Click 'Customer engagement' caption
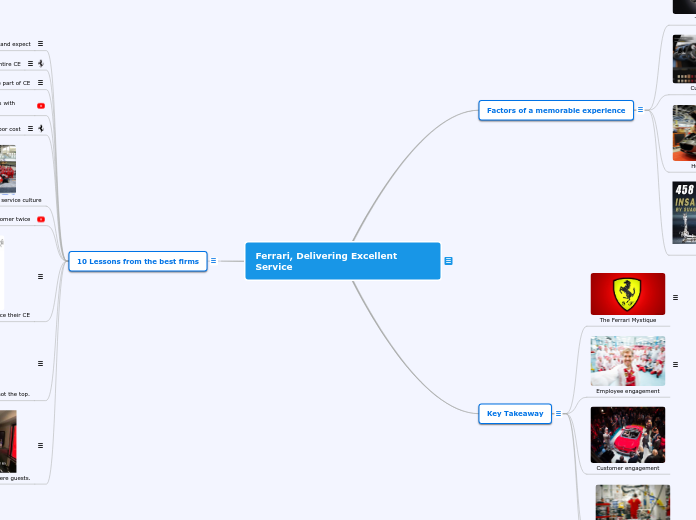The image size is (696, 520). [x=628, y=468]
